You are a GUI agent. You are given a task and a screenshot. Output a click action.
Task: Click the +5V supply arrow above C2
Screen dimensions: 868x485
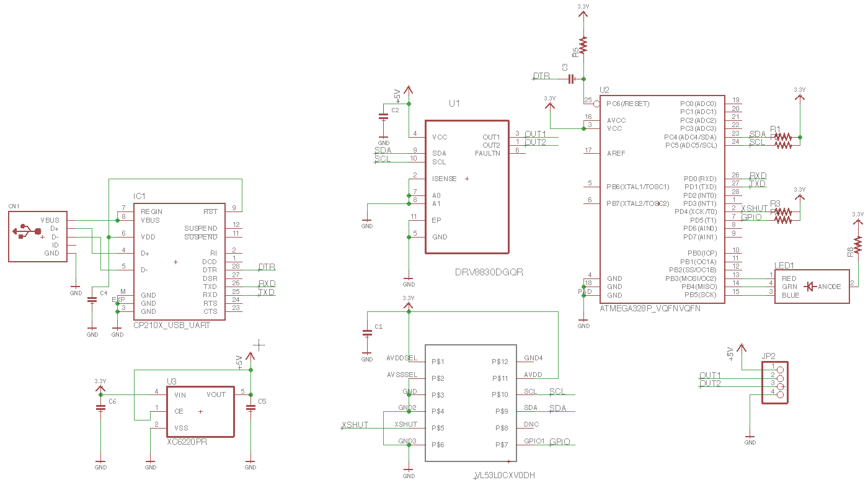(x=408, y=89)
